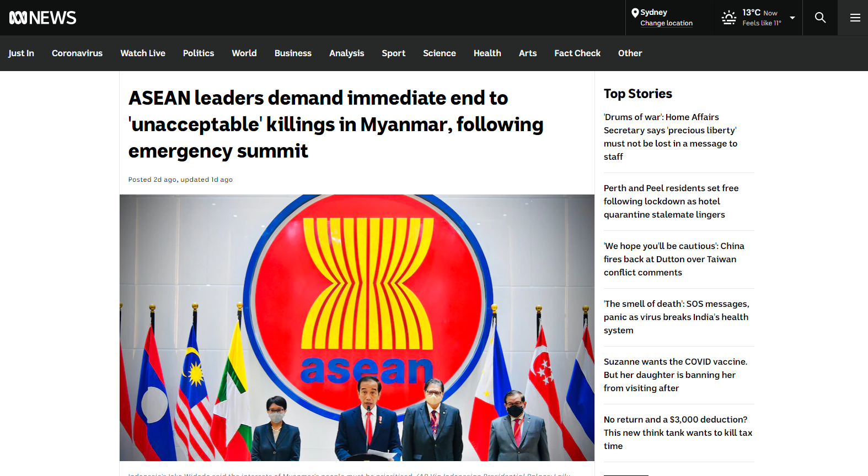This screenshot has height=476, width=868.
Task: Click the Sydney location pin icon
Action: point(635,13)
